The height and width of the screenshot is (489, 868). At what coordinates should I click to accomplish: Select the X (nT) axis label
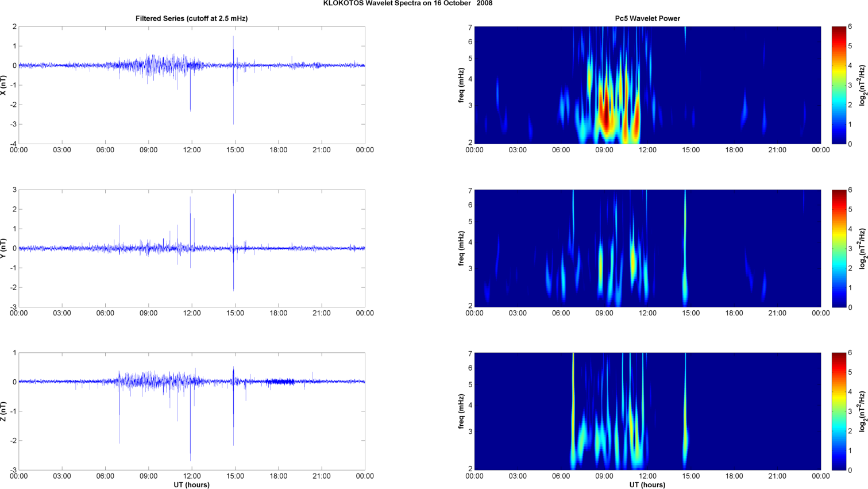click(4, 85)
